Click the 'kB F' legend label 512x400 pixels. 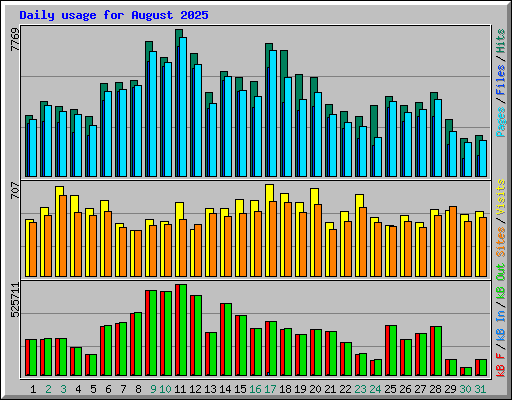[501, 364]
